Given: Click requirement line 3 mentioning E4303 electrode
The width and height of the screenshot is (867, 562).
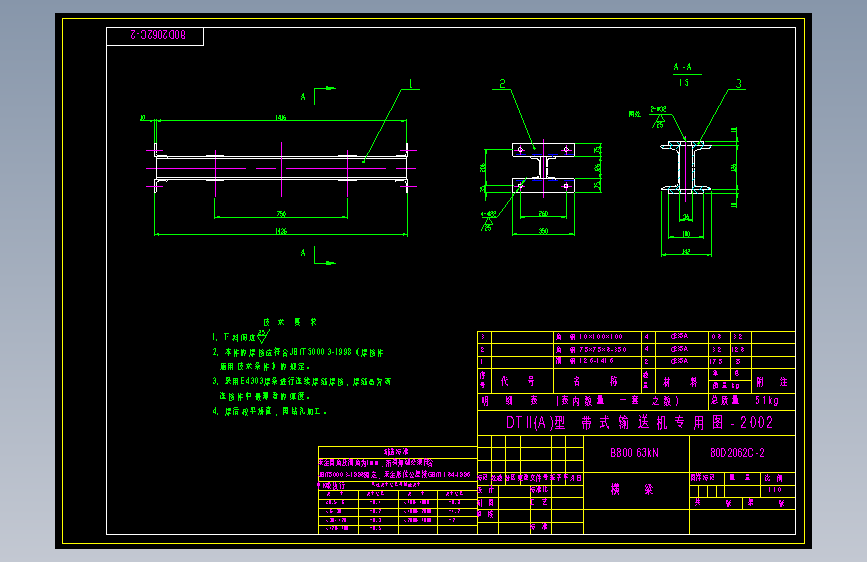Looking at the screenshot, I should pos(301,388).
